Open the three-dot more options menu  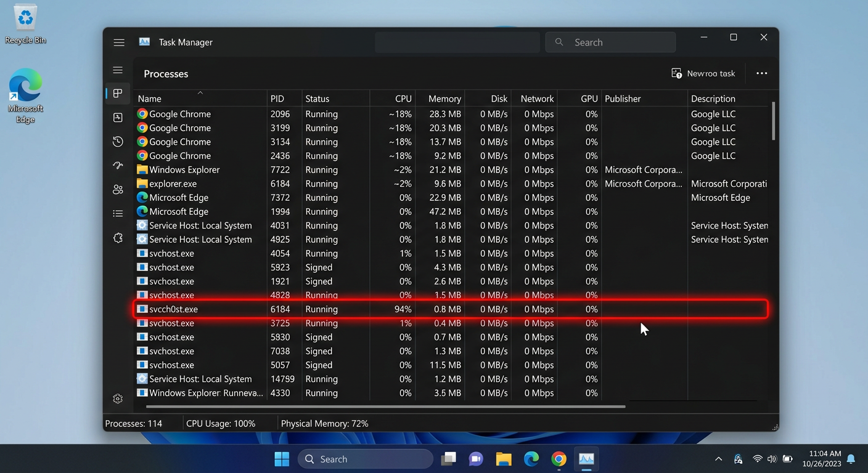click(x=761, y=73)
